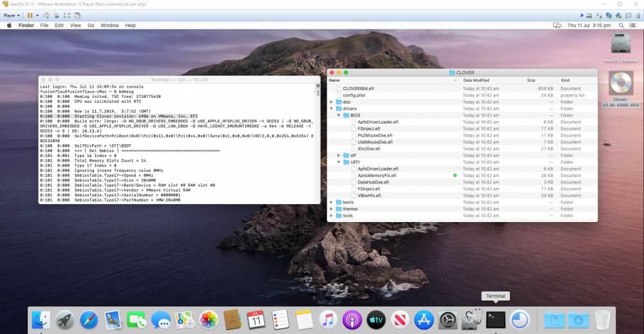
Task: Open the Finder menu
Action: click(26, 26)
